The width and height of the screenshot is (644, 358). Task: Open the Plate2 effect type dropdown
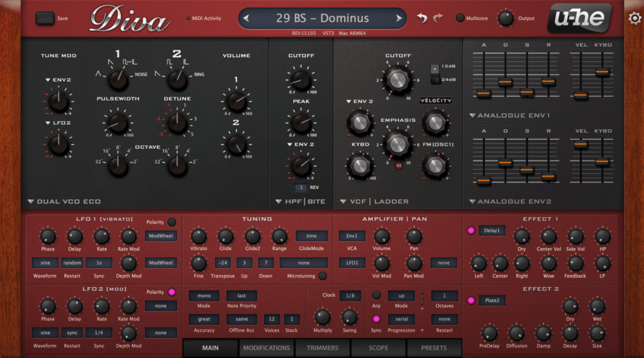click(492, 301)
